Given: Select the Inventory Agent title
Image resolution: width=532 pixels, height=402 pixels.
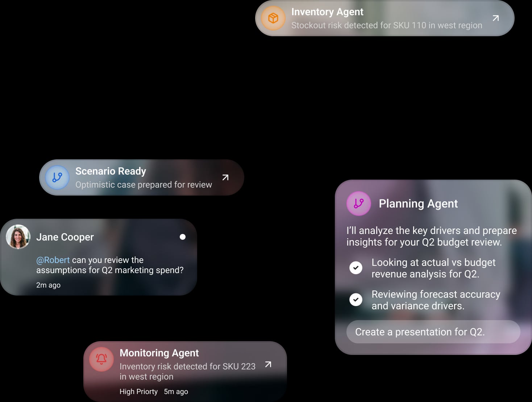Looking at the screenshot, I should (x=327, y=12).
